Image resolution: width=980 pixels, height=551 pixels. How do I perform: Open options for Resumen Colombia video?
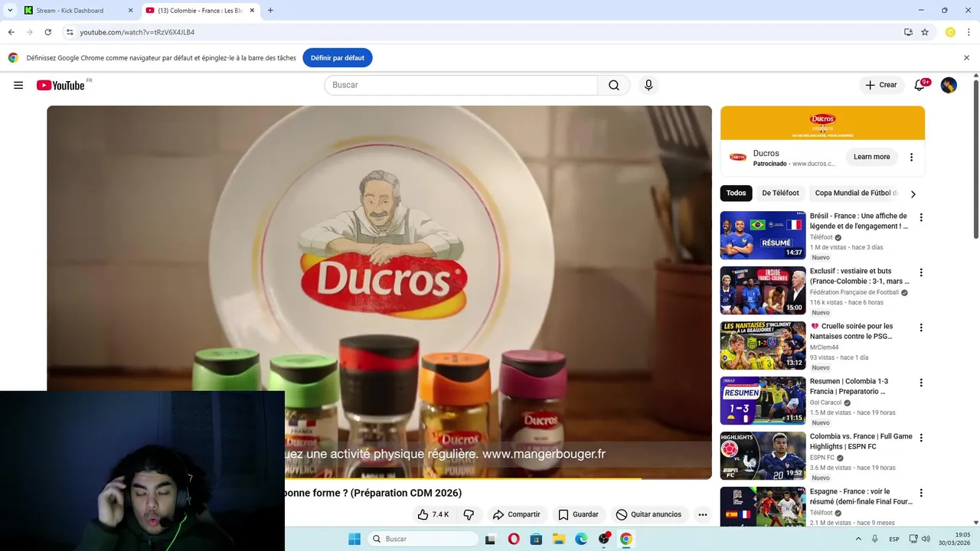(921, 383)
